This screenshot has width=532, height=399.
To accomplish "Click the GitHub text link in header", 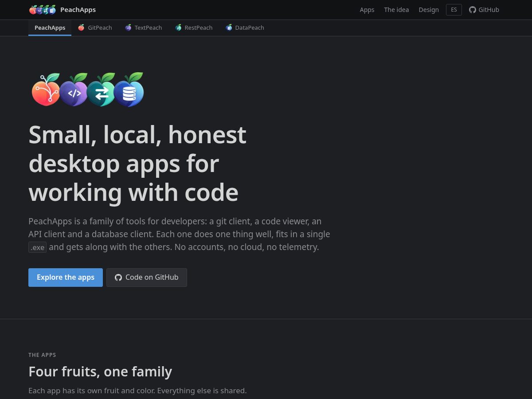I will pos(489,10).
